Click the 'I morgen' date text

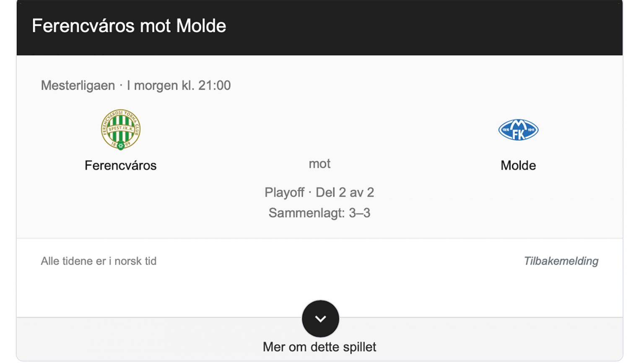152,86
